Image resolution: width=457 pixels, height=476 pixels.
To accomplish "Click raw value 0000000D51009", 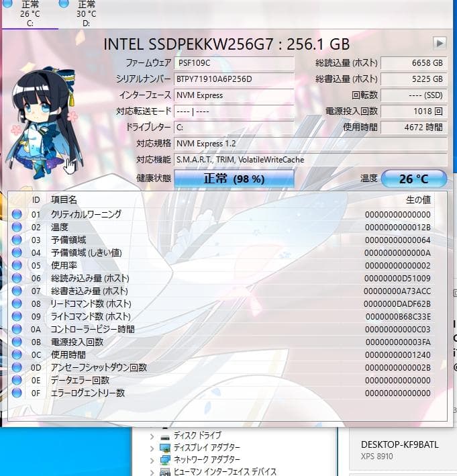I will pos(397,279).
